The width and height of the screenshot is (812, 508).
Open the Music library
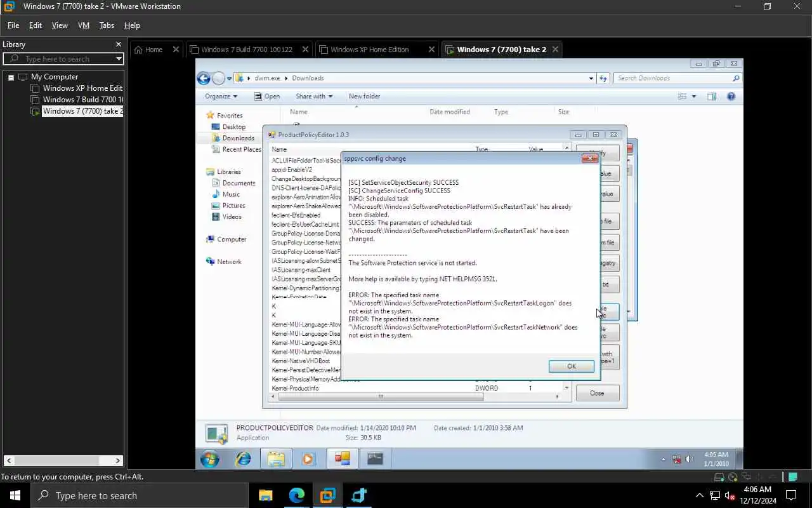226,194
